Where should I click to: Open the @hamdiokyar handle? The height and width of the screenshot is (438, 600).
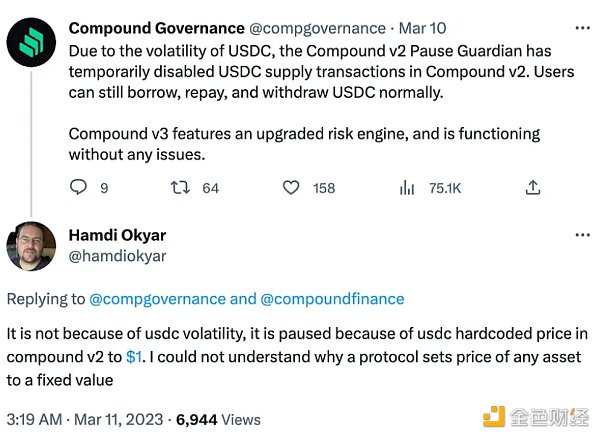pos(117,256)
